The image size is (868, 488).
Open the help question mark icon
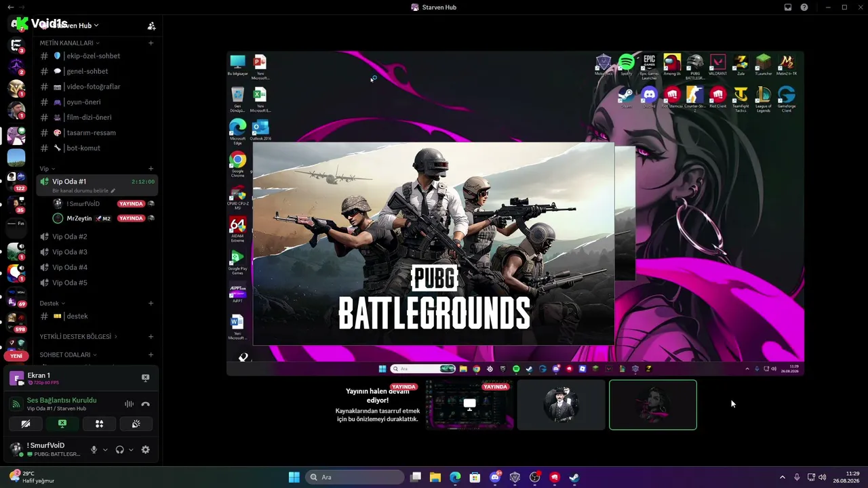tap(804, 7)
